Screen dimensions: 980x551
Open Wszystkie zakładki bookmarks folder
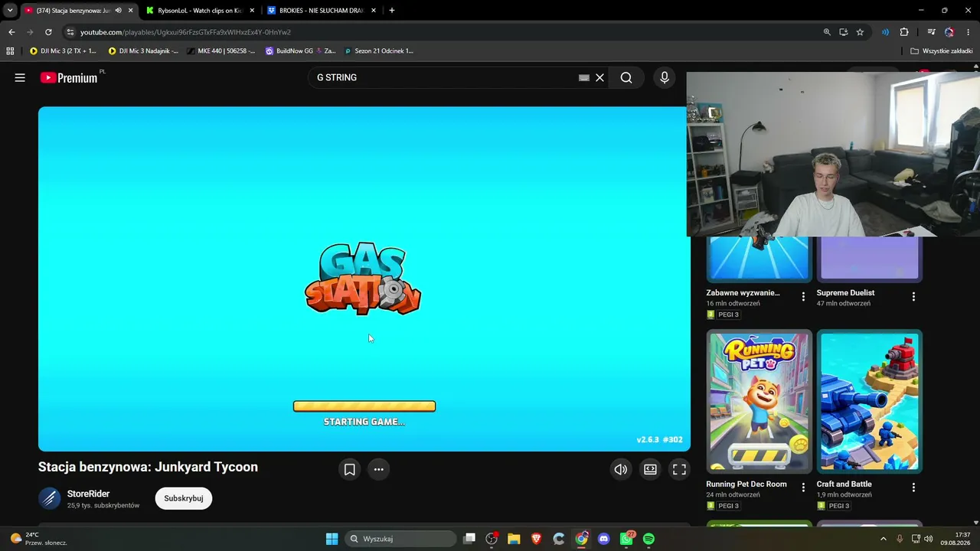942,51
